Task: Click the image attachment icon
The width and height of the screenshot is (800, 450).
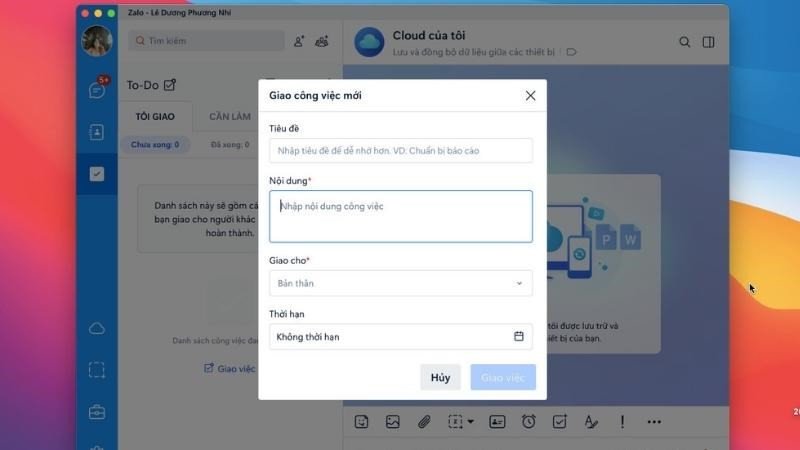Action: tap(393, 422)
